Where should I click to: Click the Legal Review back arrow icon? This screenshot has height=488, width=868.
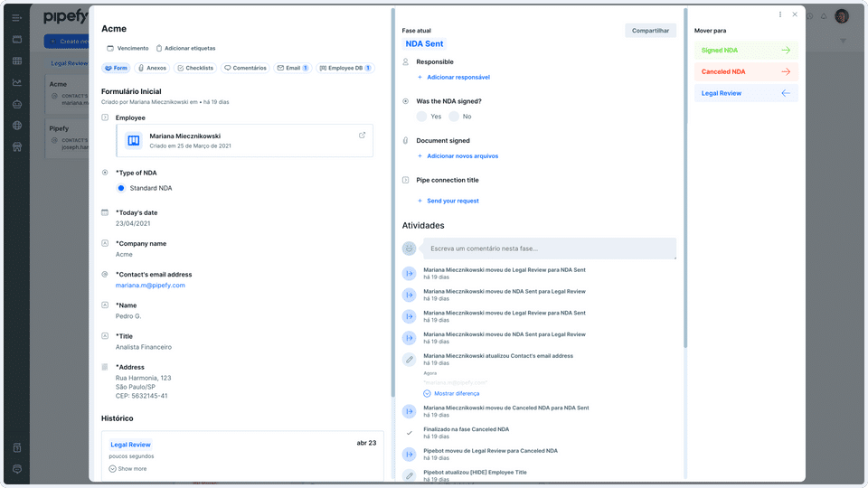786,93
